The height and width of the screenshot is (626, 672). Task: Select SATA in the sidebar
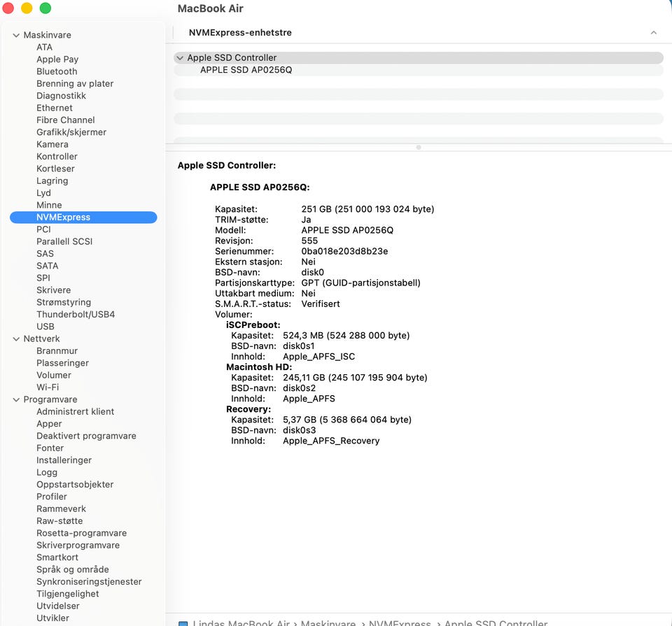tap(47, 266)
